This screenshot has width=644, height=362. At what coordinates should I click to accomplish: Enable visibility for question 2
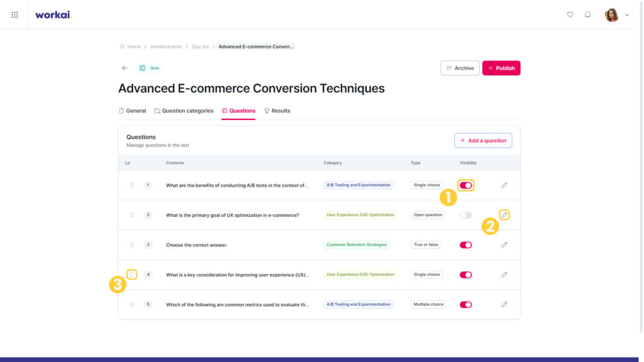coord(466,215)
